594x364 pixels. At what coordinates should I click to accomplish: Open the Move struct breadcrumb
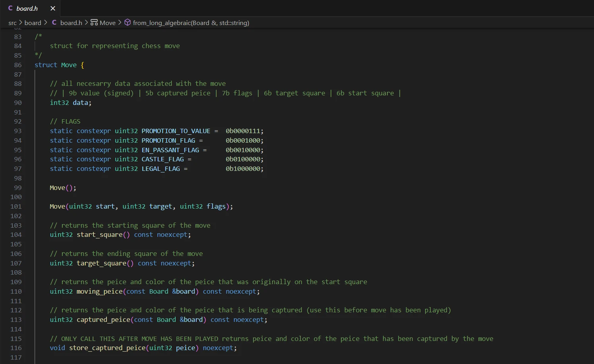pyautogui.click(x=107, y=23)
